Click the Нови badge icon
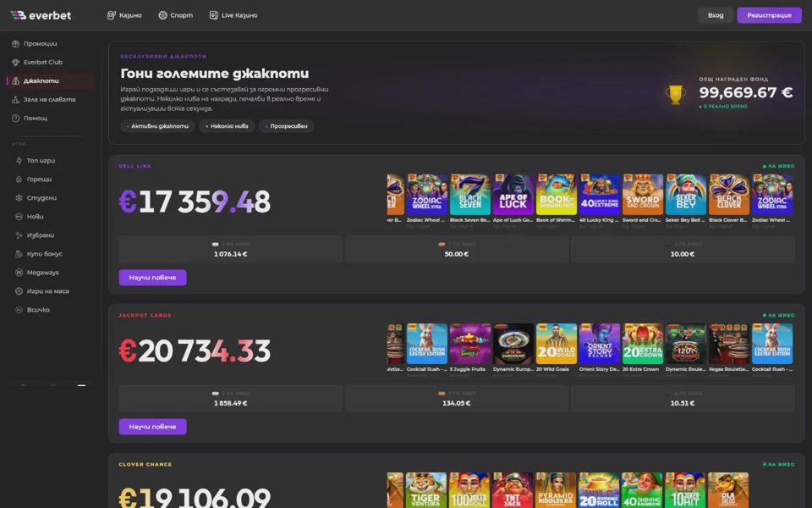This screenshot has height=508, width=812. tap(19, 217)
